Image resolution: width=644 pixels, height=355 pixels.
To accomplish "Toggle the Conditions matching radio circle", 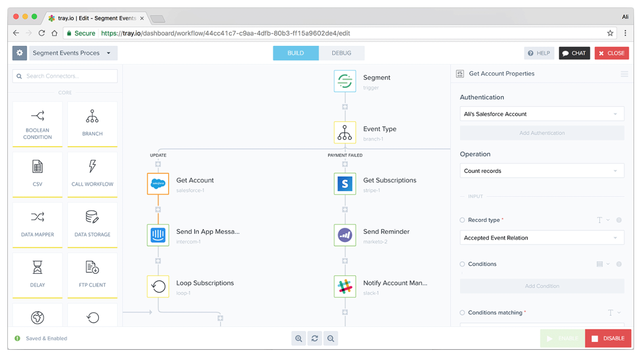I will (x=462, y=313).
